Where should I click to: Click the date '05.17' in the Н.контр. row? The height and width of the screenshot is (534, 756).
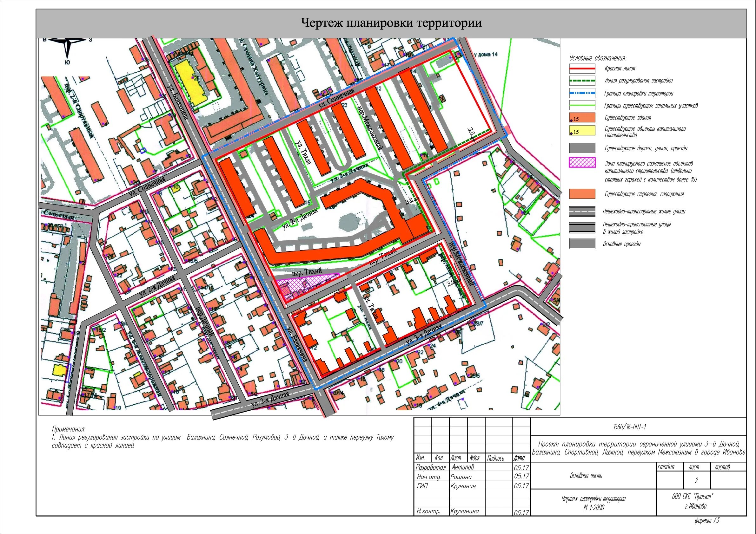(521, 513)
